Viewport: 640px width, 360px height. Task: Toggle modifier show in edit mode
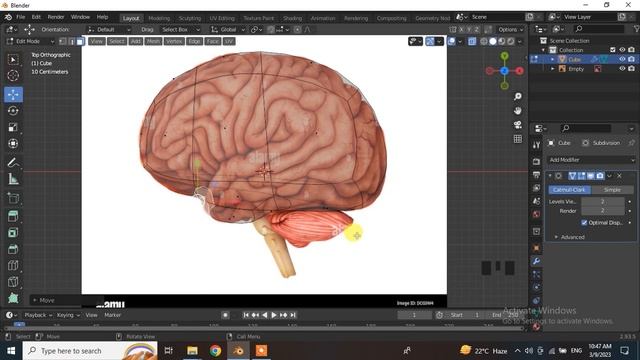(582, 176)
